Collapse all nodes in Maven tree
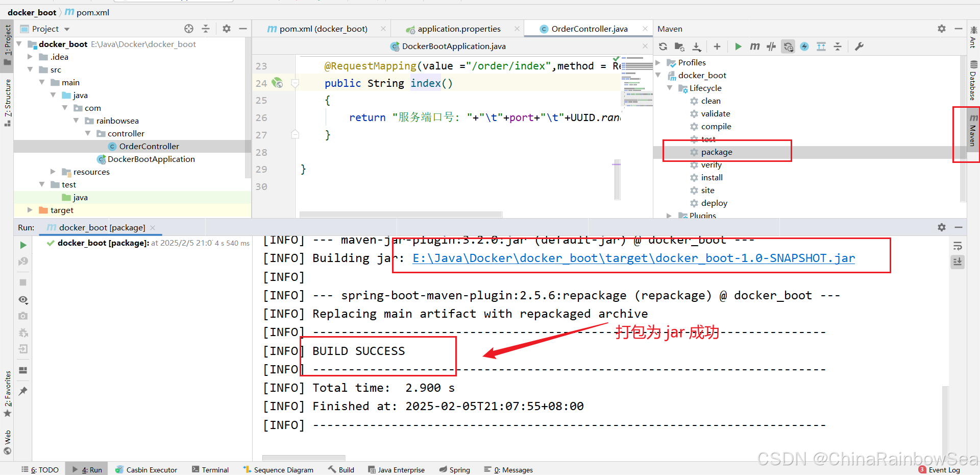 [838, 46]
